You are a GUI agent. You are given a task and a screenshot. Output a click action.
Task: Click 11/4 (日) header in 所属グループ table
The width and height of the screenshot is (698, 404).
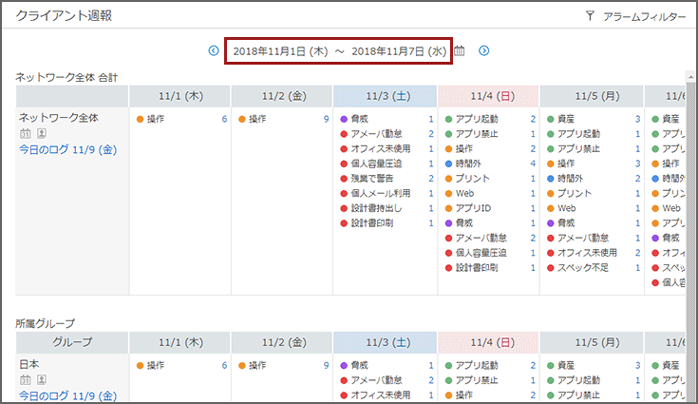[x=489, y=343]
